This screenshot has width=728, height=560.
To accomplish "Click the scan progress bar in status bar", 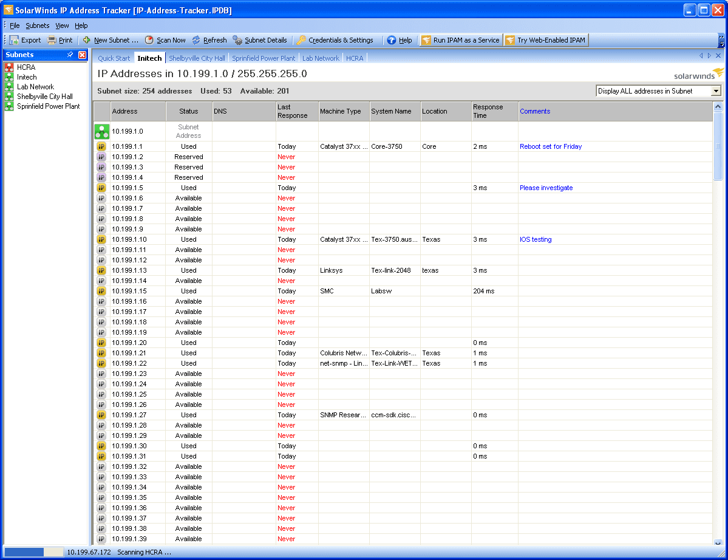I will click(33, 552).
